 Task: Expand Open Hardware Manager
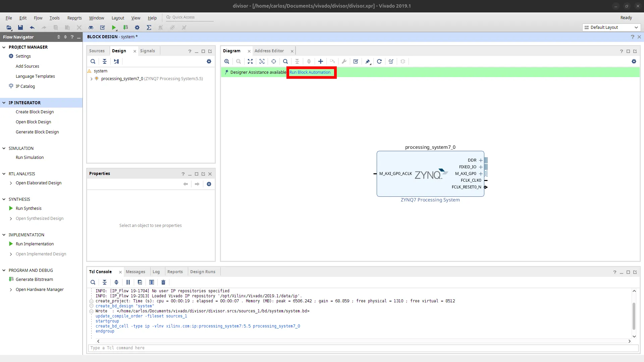click(11, 290)
